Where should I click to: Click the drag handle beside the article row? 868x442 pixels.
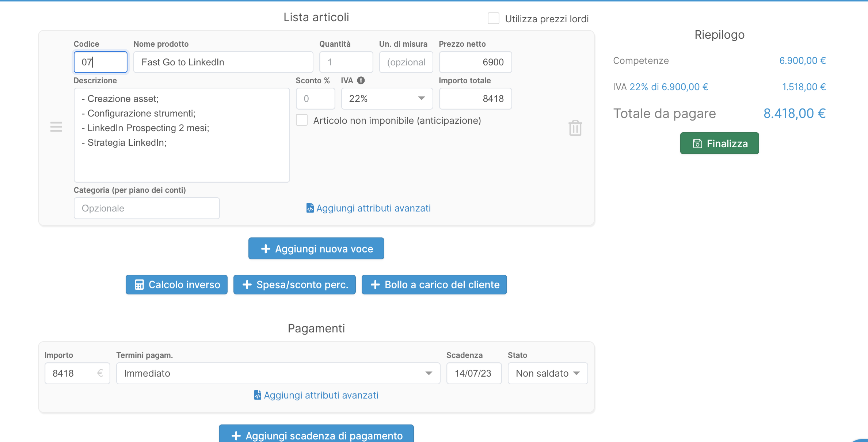[x=56, y=127]
